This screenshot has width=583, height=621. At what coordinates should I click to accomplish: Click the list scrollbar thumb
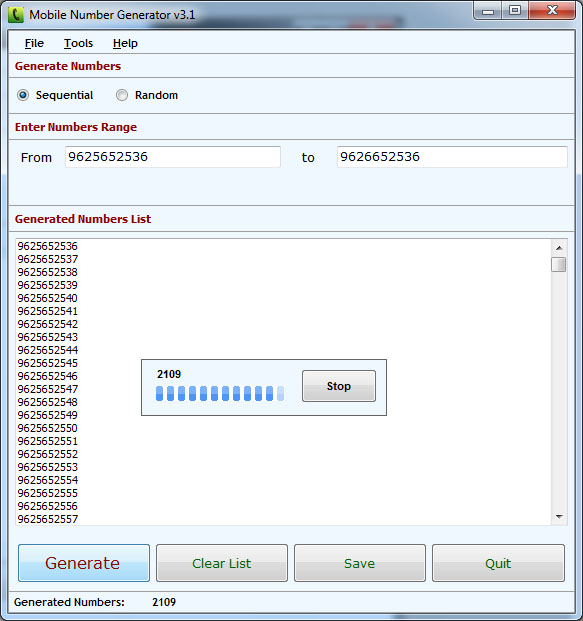558,264
